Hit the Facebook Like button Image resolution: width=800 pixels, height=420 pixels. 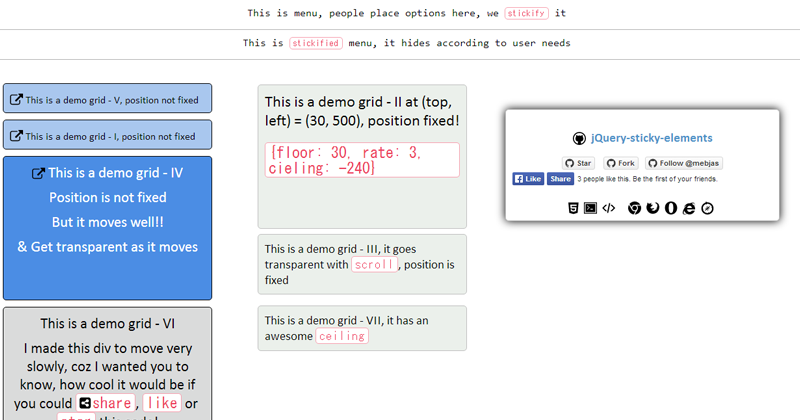(527, 179)
